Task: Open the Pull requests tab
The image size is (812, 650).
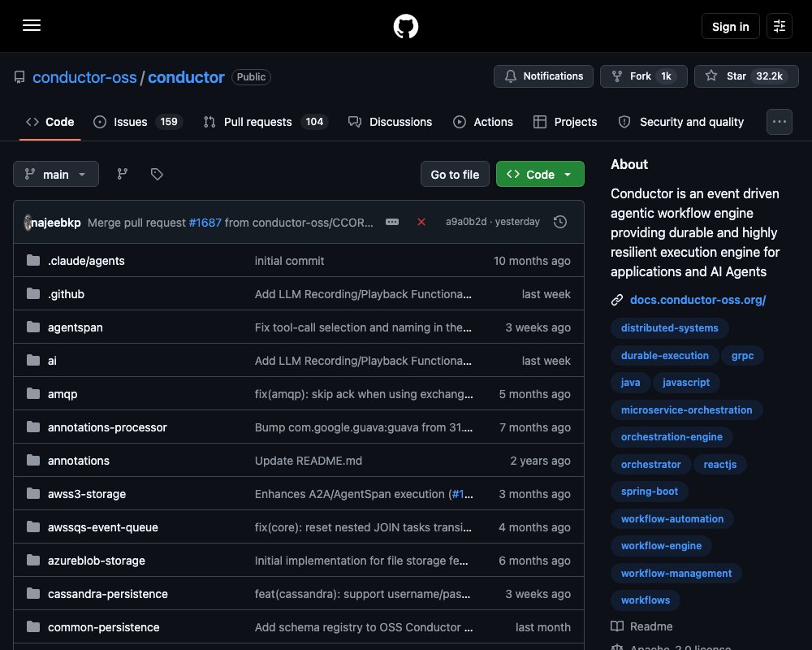Action: click(x=266, y=122)
